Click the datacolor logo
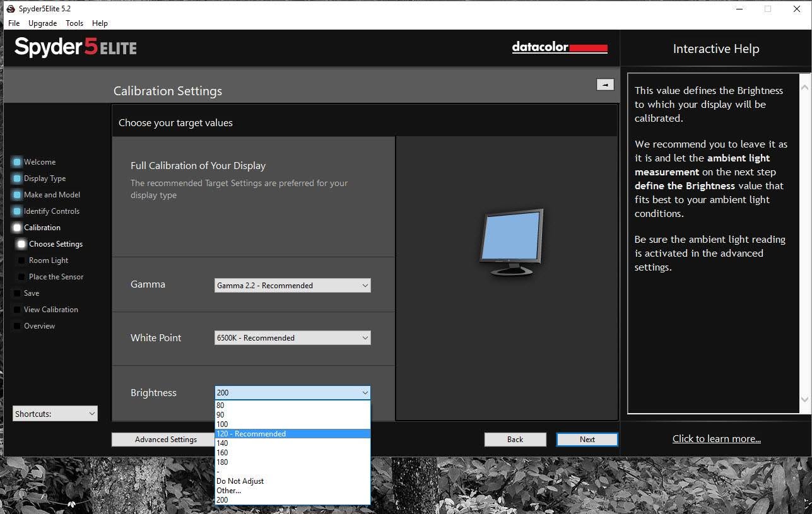Image resolution: width=812 pixels, height=514 pixels. (x=560, y=47)
